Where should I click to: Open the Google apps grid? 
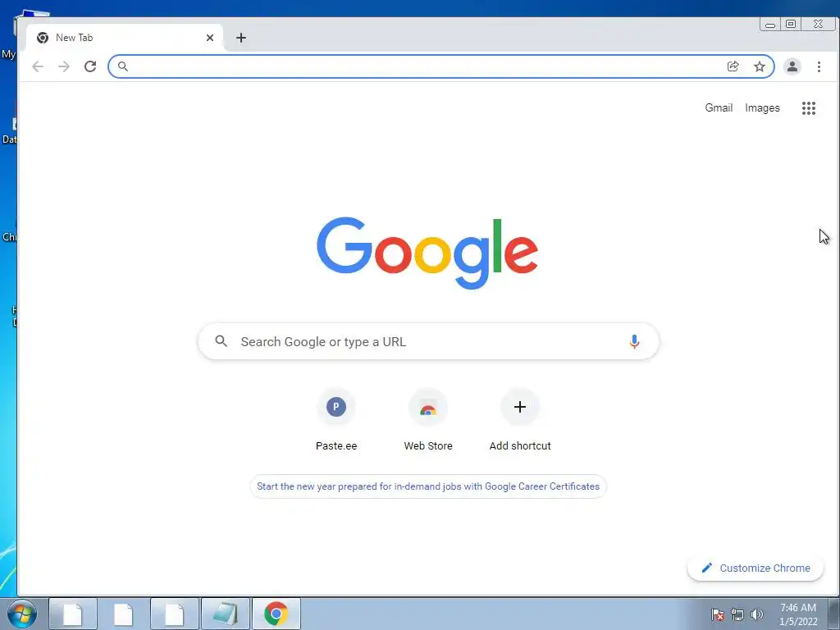(x=808, y=108)
